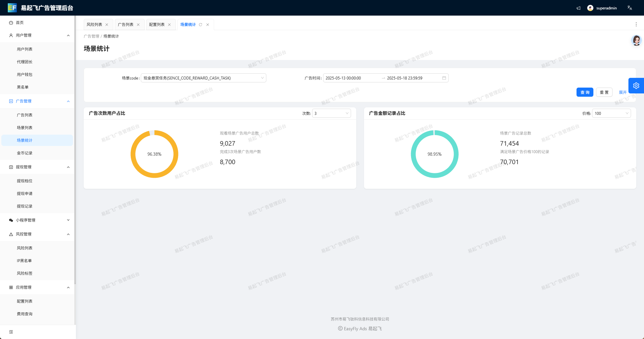Viewport: 644px width, 339px height.
Task: Click the EF logo in header
Action: [12, 8]
